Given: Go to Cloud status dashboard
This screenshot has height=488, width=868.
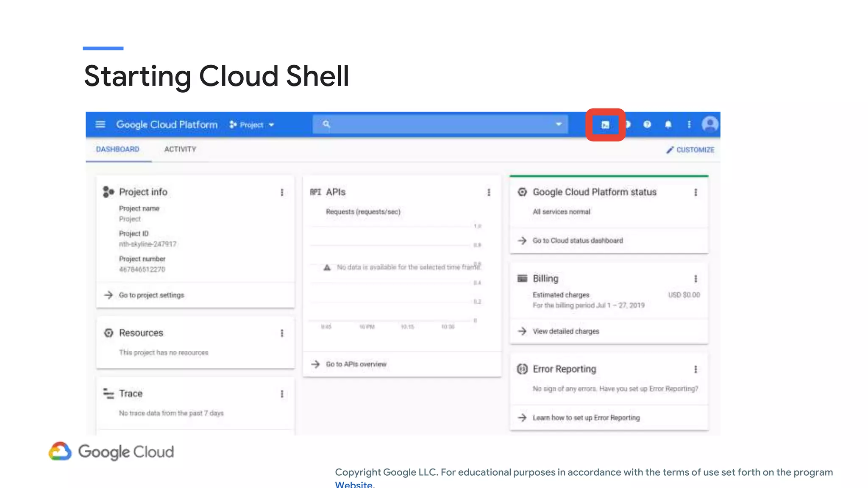Looking at the screenshot, I should 577,241.
